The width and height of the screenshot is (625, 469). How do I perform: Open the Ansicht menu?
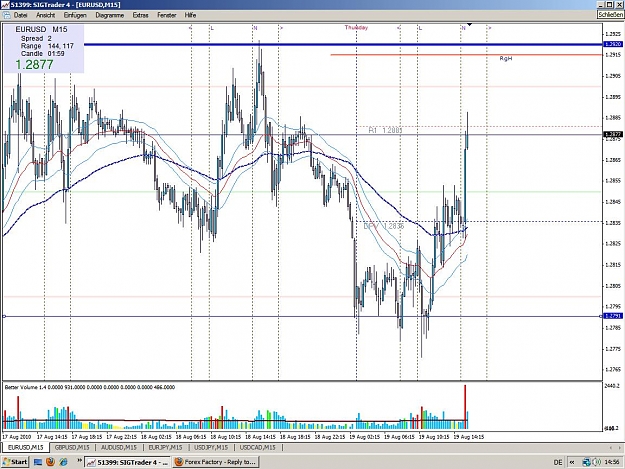click(45, 15)
